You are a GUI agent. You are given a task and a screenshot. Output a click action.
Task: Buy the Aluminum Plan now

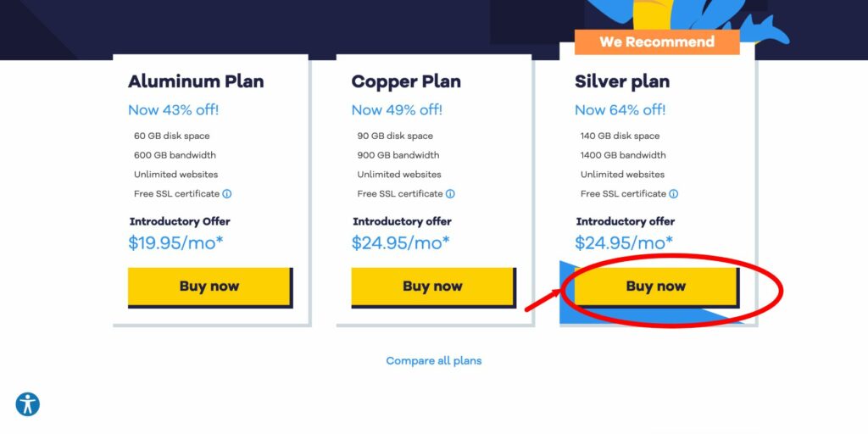pyautogui.click(x=210, y=287)
